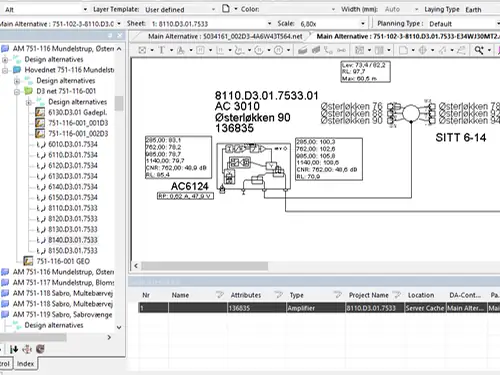The width and height of the screenshot is (500, 375).
Task: Click the down-arrow sort icon in the tree panel
Action: click(14, 349)
